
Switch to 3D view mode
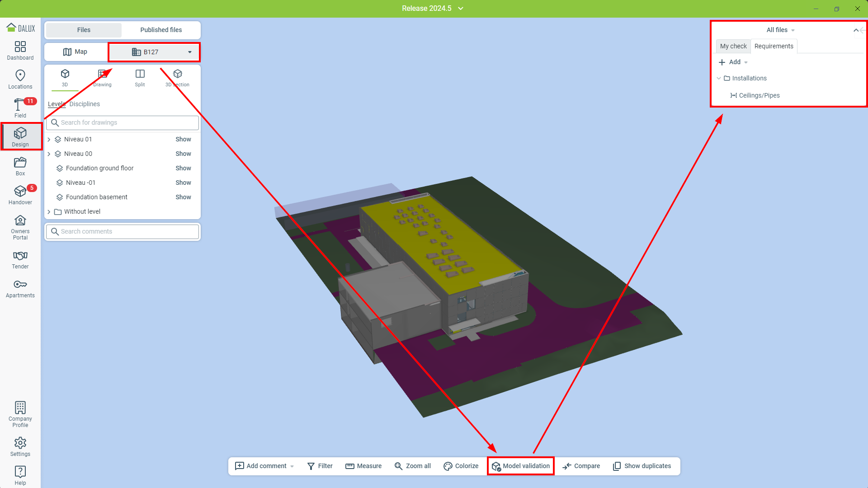click(x=65, y=78)
